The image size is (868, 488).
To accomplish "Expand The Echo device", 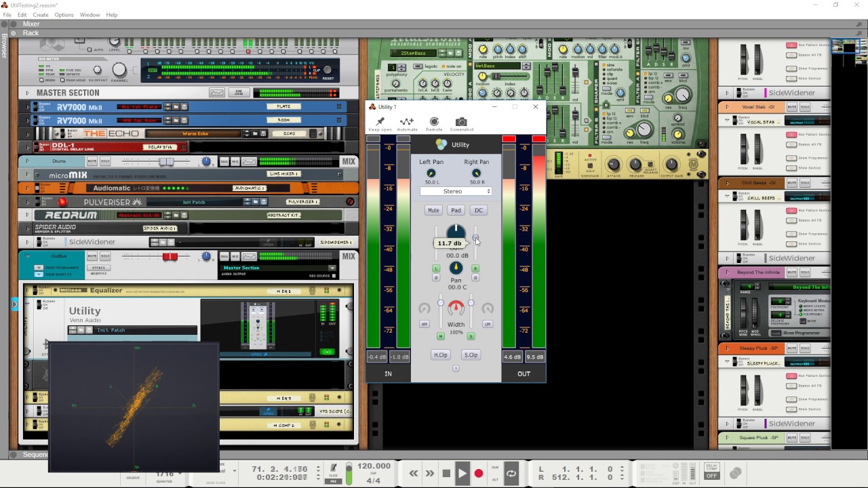I will (27, 134).
